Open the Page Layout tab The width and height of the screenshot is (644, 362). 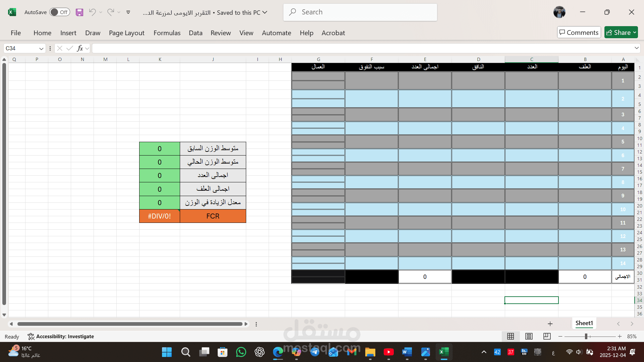[126, 33]
